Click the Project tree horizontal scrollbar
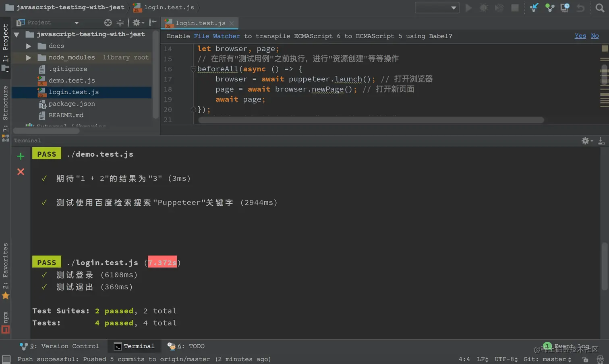The height and width of the screenshot is (364, 609). [x=46, y=130]
